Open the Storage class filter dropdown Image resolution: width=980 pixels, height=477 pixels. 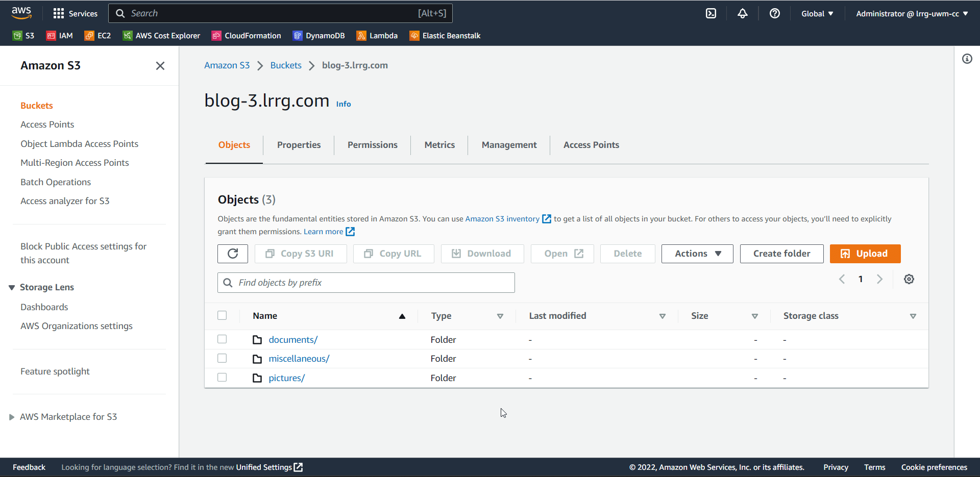914,316
